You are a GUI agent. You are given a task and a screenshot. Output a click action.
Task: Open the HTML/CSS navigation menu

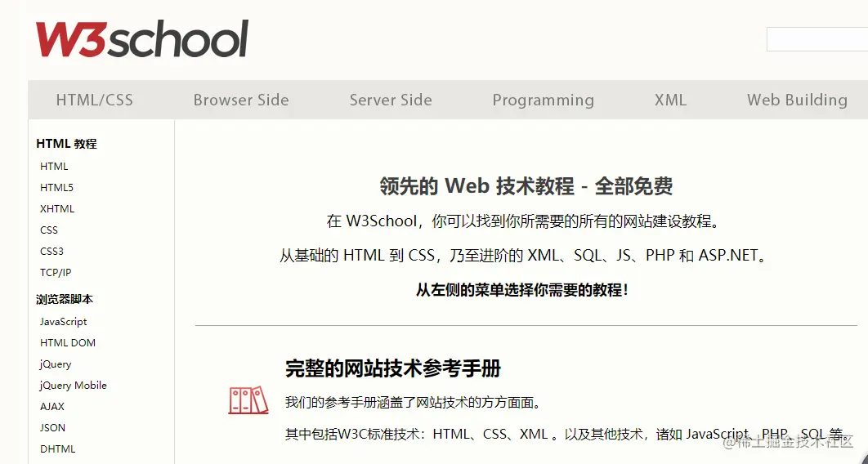[95, 100]
